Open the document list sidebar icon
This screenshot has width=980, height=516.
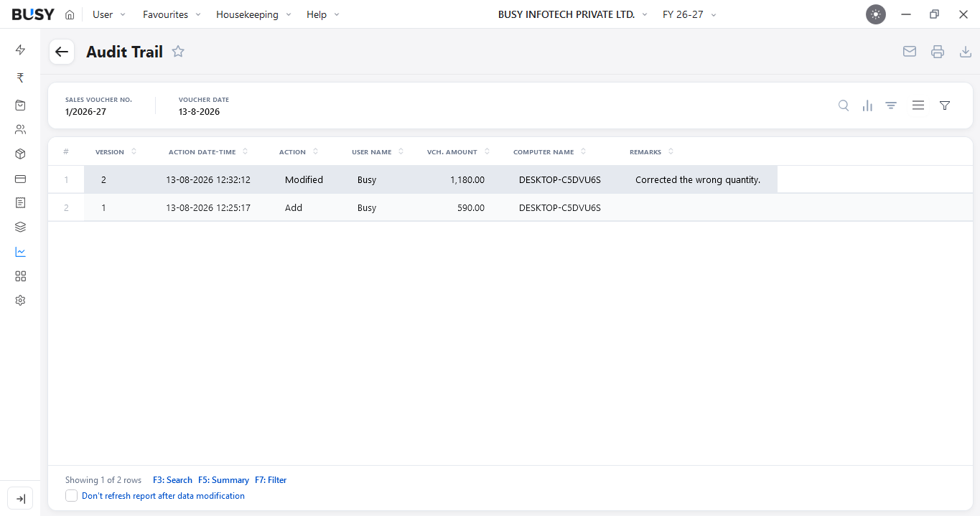(20, 203)
